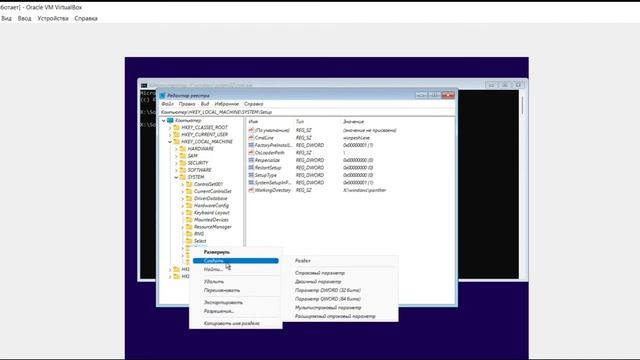Viewport: 640px width, 360px height.
Task: Choose Развернуть in the context menu
Action: 236,252
